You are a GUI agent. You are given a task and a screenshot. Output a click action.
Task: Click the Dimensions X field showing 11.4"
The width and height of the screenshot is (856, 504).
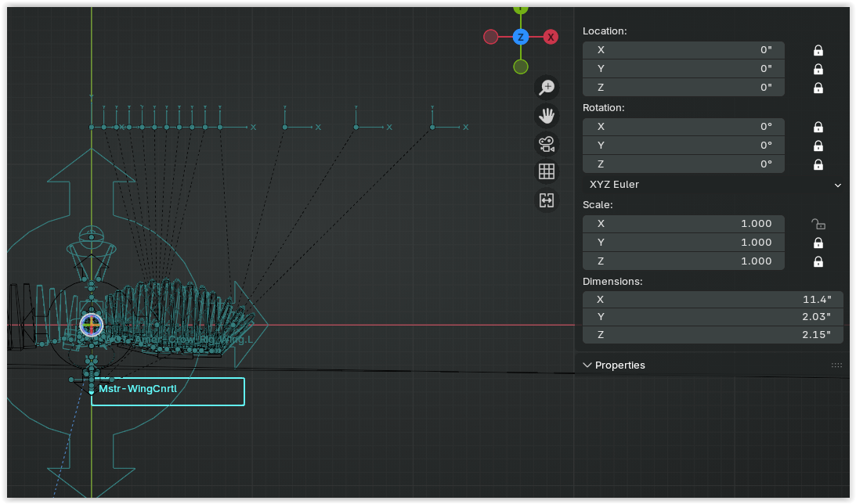point(713,300)
